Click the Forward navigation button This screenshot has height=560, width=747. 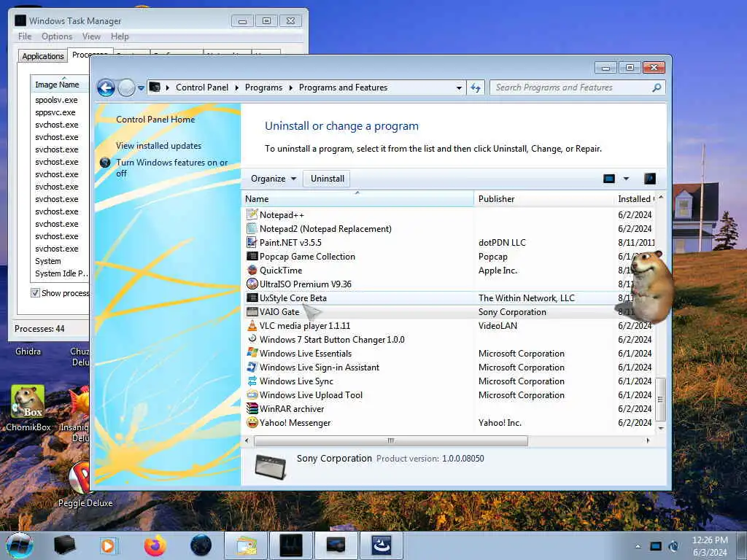(126, 87)
